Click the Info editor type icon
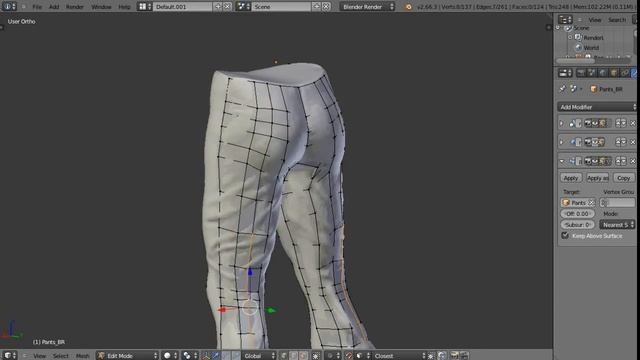 click(9, 7)
